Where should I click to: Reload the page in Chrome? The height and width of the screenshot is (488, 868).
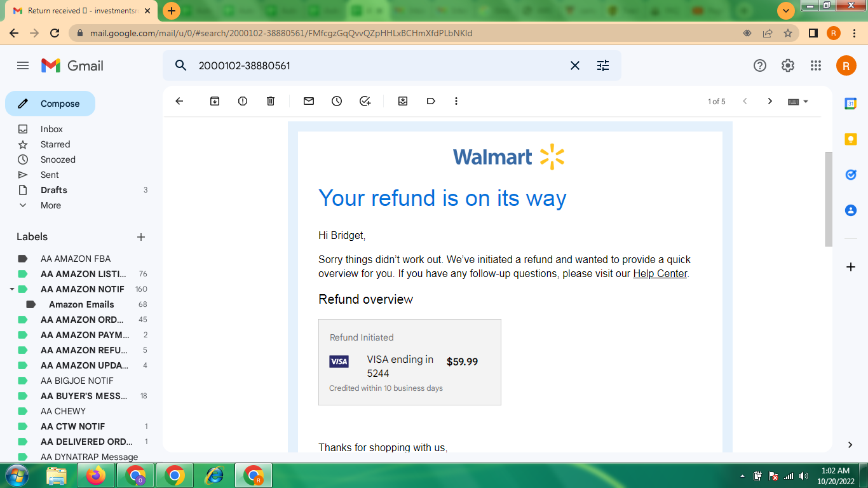point(55,33)
